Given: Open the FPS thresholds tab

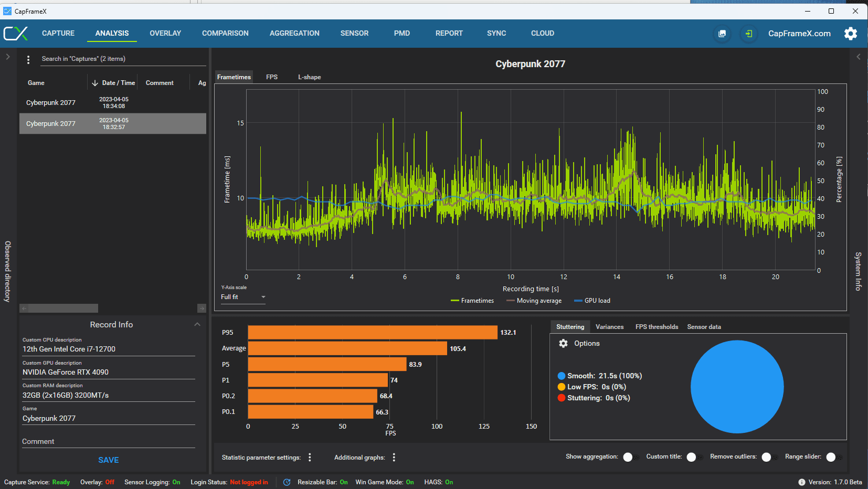Looking at the screenshot, I should pyautogui.click(x=657, y=327).
